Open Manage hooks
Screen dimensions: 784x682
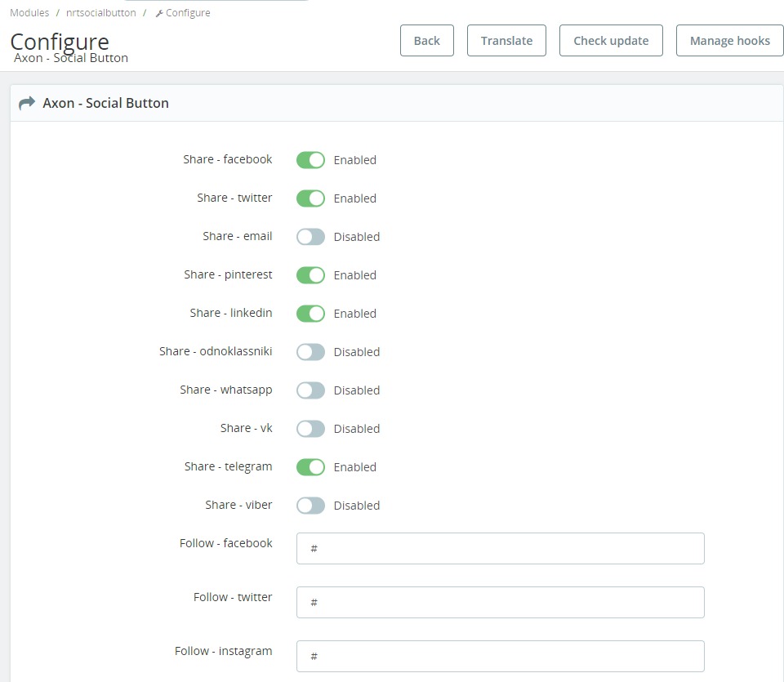pyautogui.click(x=729, y=41)
